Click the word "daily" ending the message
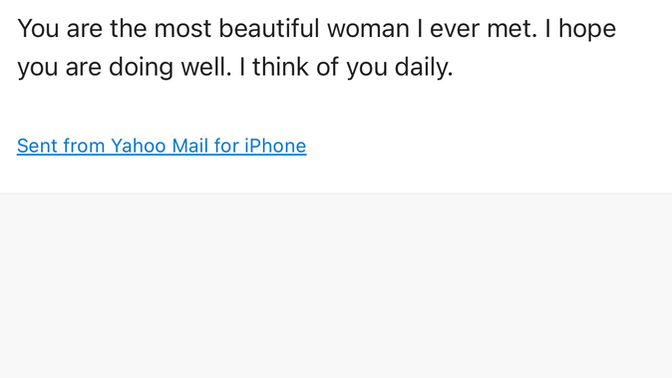The image size is (672, 378). [x=421, y=68]
